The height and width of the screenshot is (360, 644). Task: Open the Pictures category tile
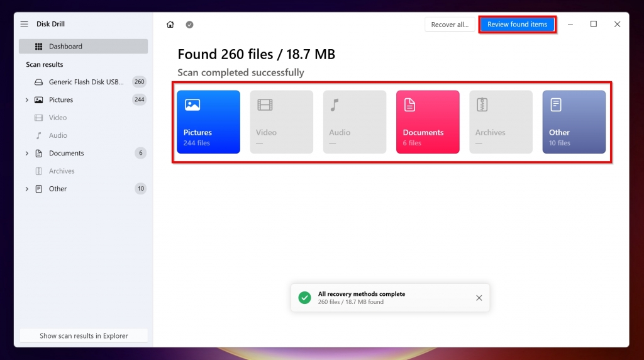pos(208,122)
